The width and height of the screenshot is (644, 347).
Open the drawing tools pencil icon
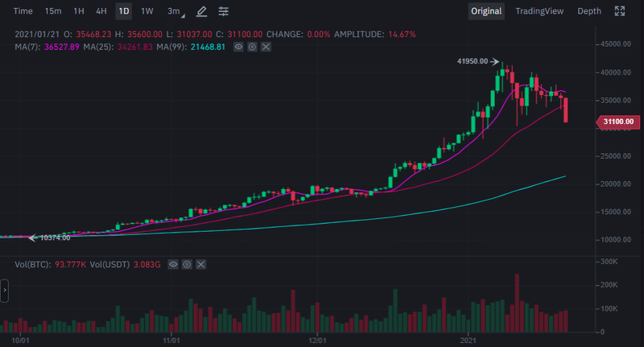point(201,11)
